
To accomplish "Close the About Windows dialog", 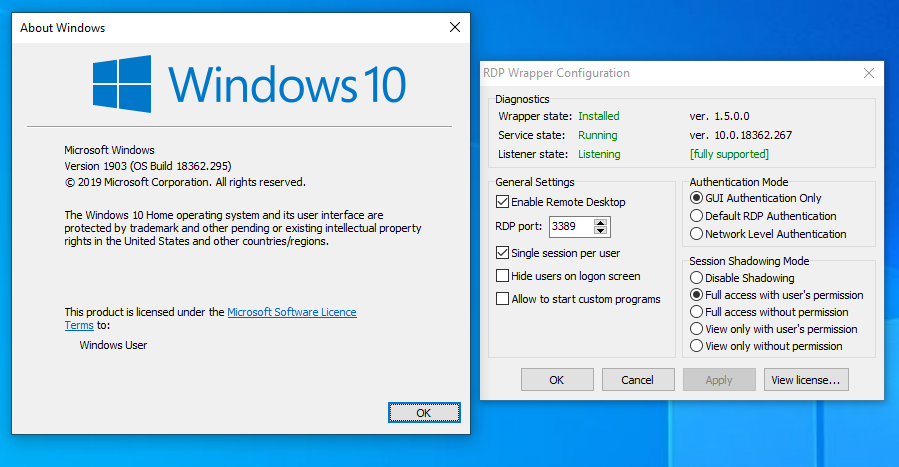I will [x=455, y=28].
